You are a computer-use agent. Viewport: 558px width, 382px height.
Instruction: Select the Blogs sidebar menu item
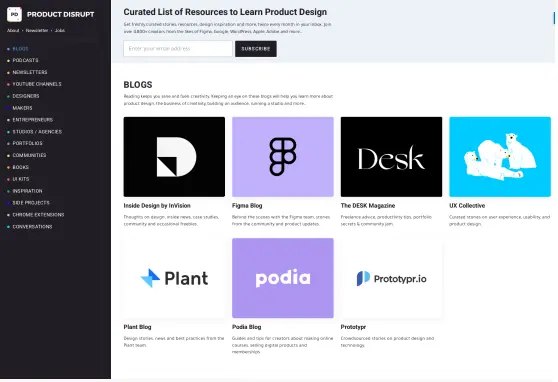pyautogui.click(x=20, y=49)
